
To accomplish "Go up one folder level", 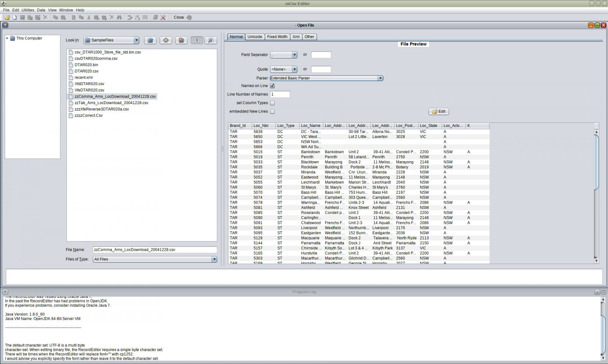I will 150,40.
